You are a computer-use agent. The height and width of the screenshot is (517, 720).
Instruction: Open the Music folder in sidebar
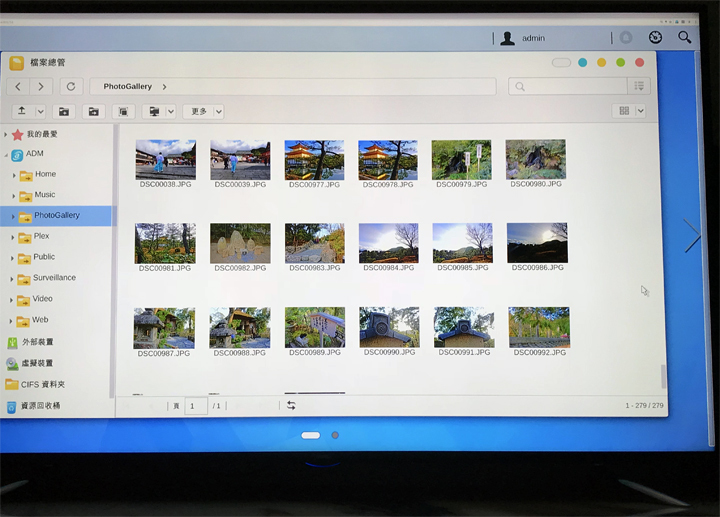pyautogui.click(x=45, y=195)
